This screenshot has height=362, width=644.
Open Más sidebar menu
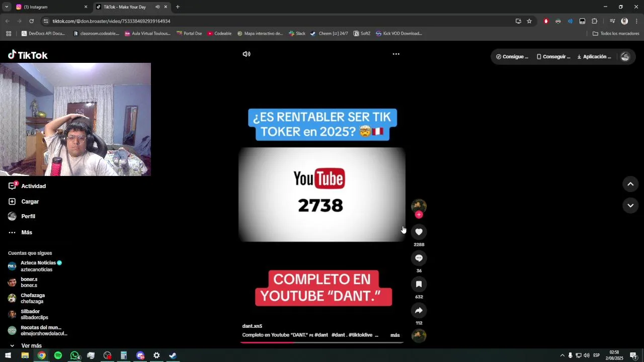pos(21,232)
